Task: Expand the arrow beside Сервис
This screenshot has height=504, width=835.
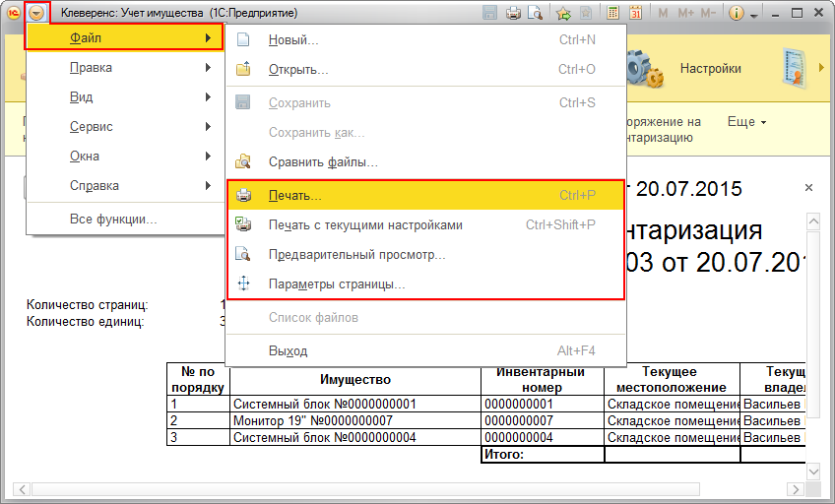Action: click(x=208, y=127)
